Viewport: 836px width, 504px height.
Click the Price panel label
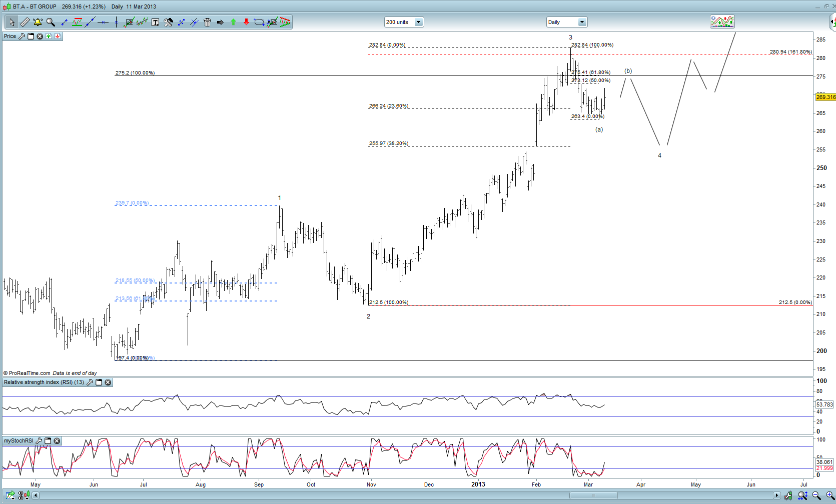10,36
